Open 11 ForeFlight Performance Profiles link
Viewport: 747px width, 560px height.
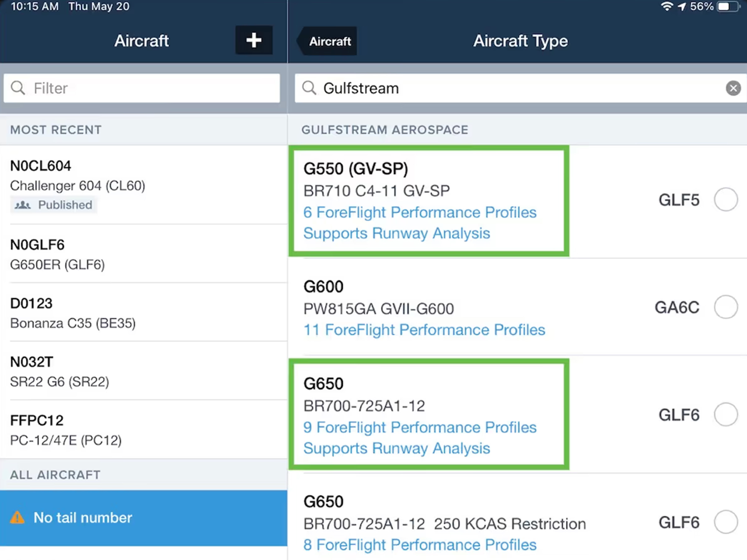[424, 330]
